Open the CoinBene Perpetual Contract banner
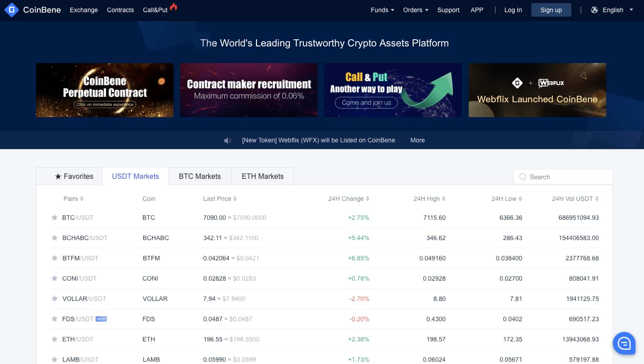The height and width of the screenshot is (364, 644). point(105,90)
